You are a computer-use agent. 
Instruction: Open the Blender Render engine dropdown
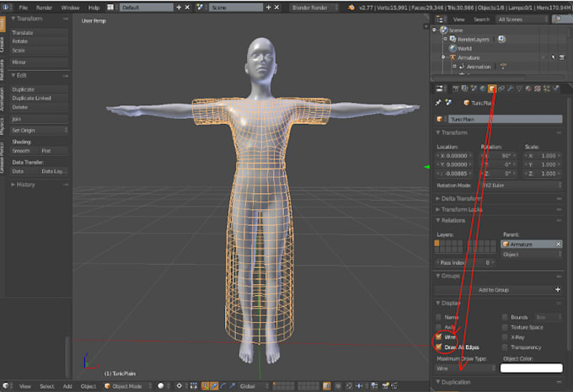click(x=314, y=8)
